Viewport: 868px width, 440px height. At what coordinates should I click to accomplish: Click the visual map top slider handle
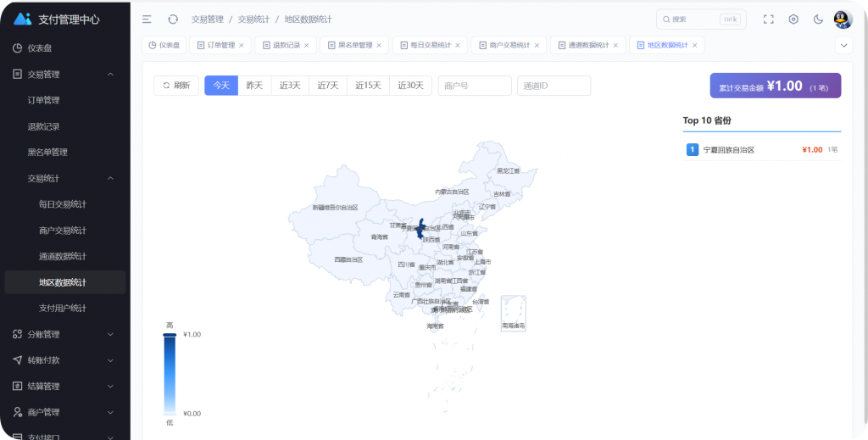(170, 335)
